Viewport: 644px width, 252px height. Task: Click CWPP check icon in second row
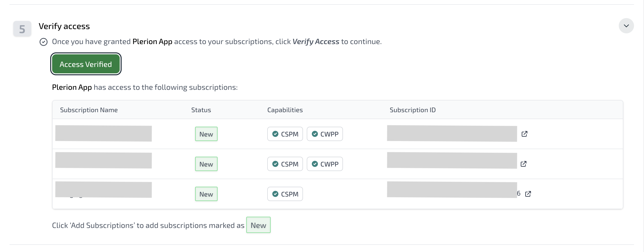pos(315,164)
